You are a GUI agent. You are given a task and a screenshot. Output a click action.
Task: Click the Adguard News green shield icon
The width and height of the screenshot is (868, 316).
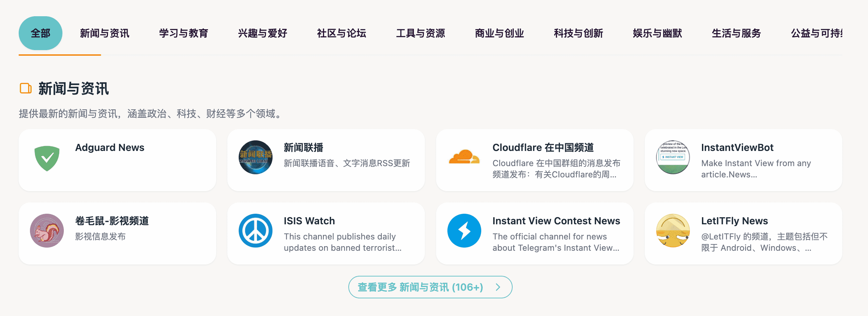47,158
